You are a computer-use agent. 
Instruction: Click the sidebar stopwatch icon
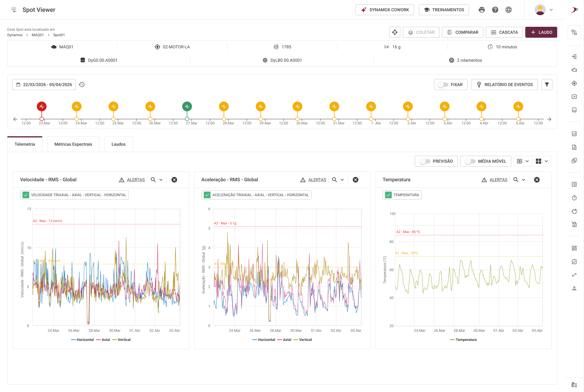[x=574, y=198]
